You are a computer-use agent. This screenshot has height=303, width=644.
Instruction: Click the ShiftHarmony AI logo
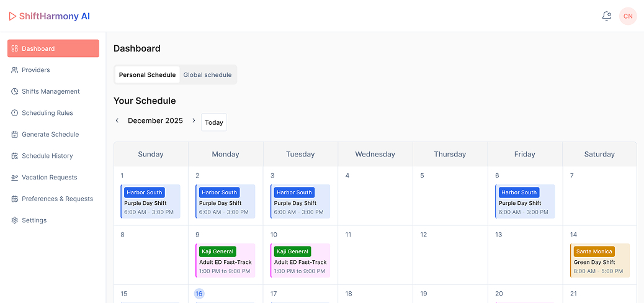50,16
